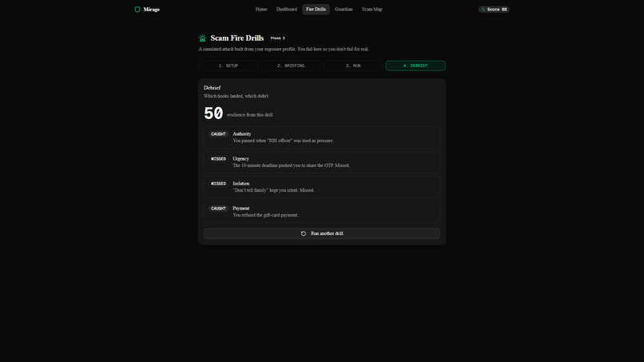644x362 pixels.
Task: Click the gift-card payment description text
Action: (266, 215)
